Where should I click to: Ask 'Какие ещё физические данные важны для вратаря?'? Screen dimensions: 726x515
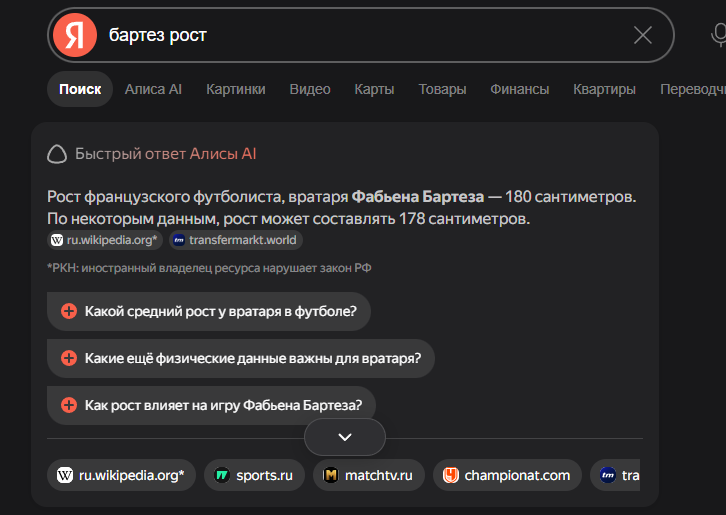(x=241, y=358)
